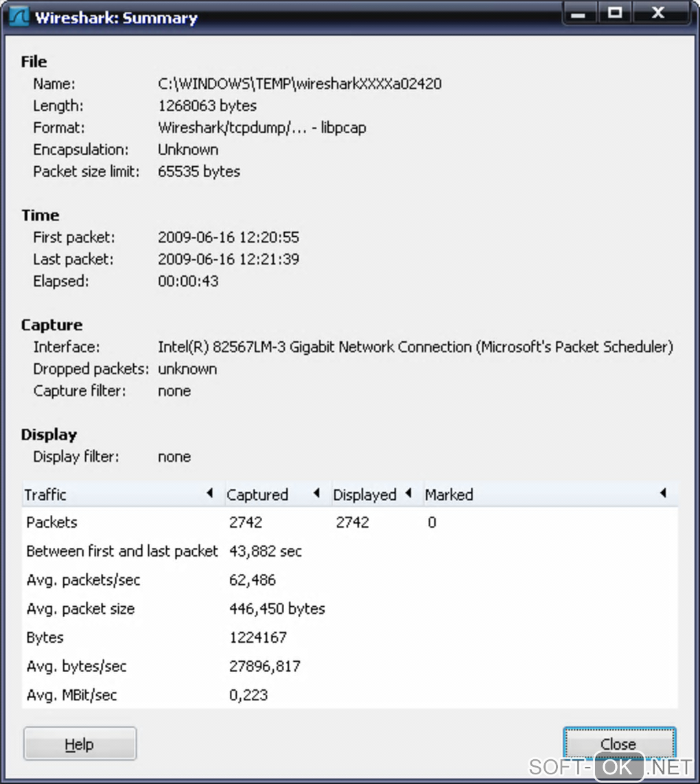
Task: Click the 'Encapsulation:' field label
Action: (x=81, y=150)
